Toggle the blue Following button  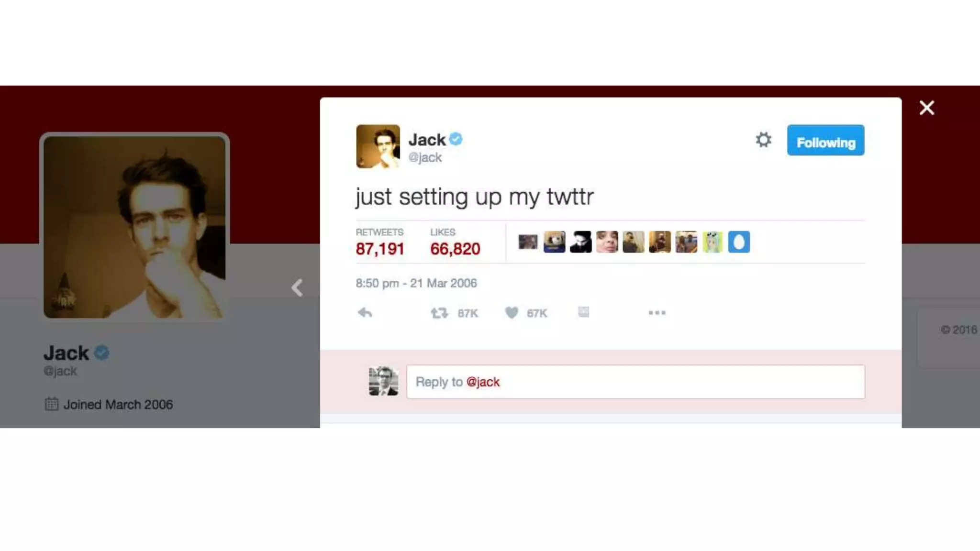click(825, 140)
